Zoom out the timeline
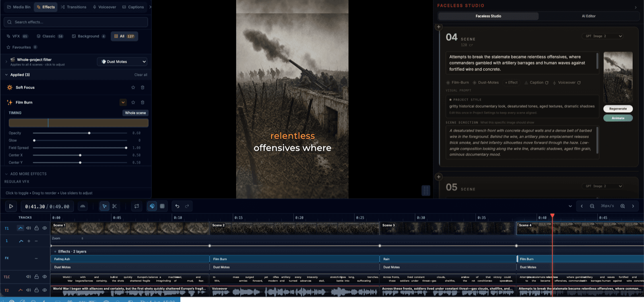 click(592, 206)
